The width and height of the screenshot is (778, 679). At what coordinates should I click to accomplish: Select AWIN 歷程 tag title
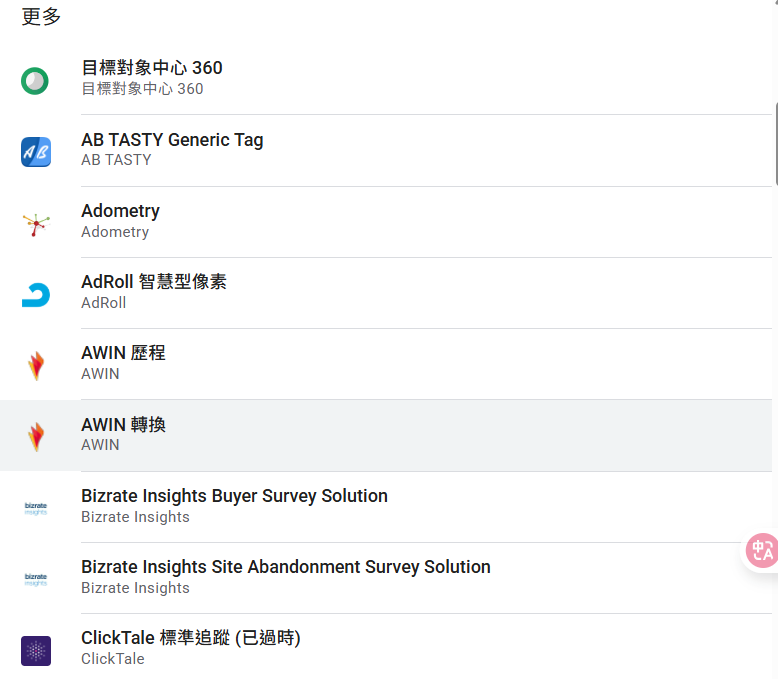pyautogui.click(x=123, y=353)
